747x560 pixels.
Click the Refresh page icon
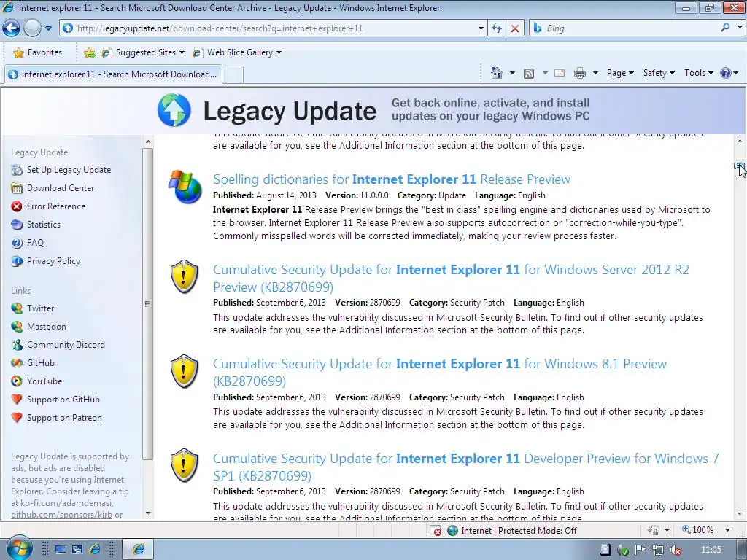pyautogui.click(x=496, y=28)
